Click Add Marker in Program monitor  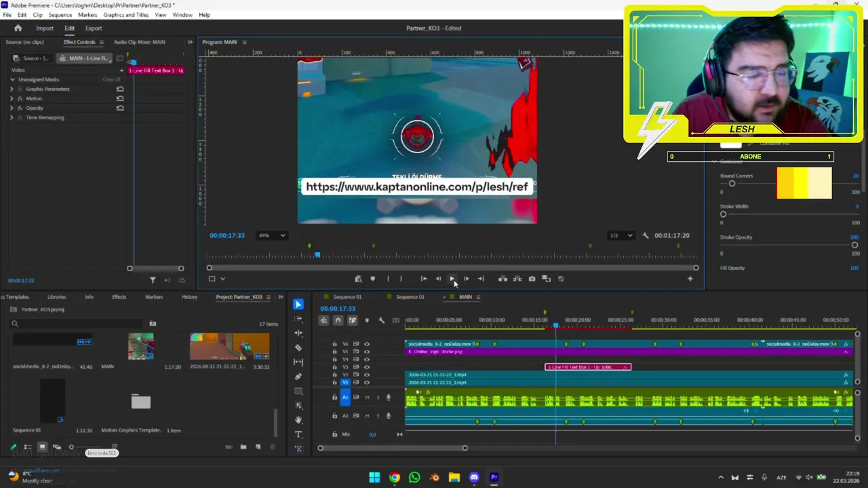click(x=372, y=279)
